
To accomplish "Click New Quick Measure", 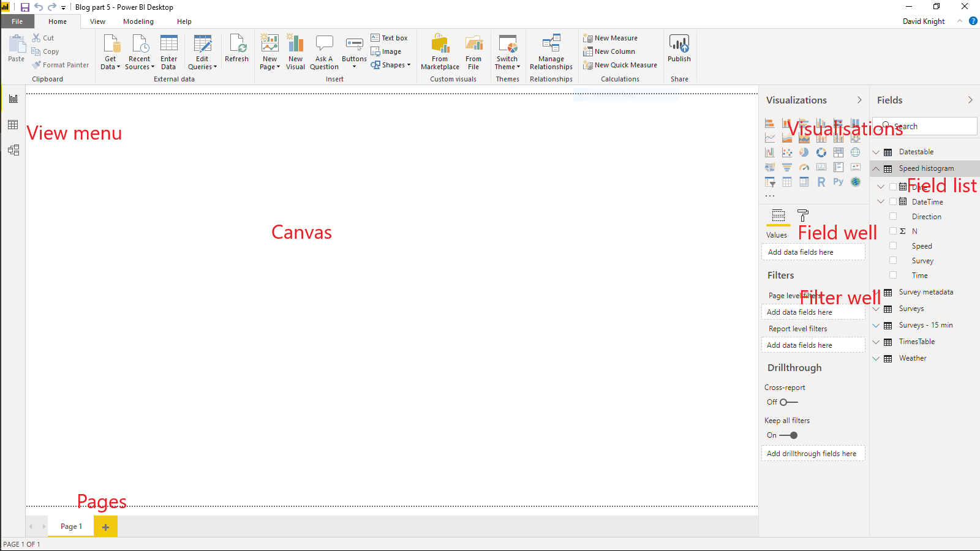I will click(620, 65).
